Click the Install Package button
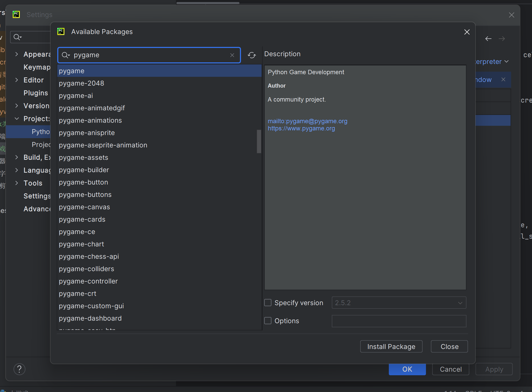Viewport: 532px width, 392px height. coord(391,346)
